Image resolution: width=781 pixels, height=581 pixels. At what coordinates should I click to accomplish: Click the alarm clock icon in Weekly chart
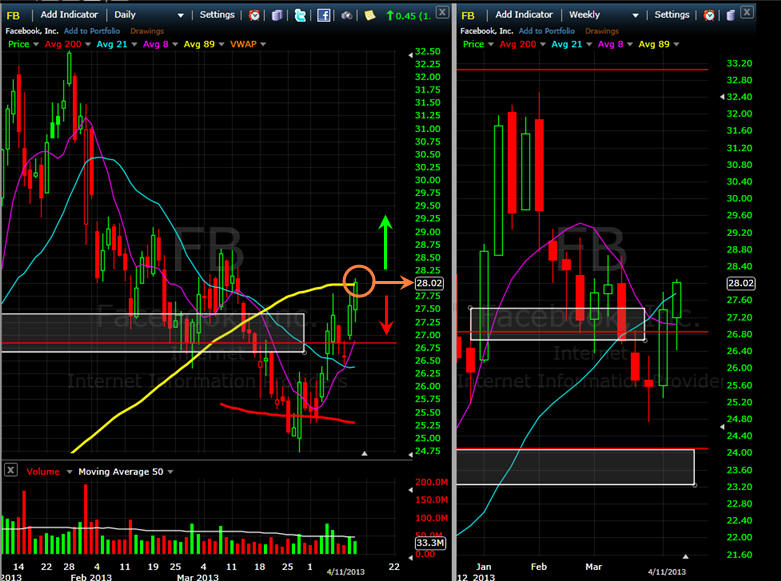(x=708, y=15)
